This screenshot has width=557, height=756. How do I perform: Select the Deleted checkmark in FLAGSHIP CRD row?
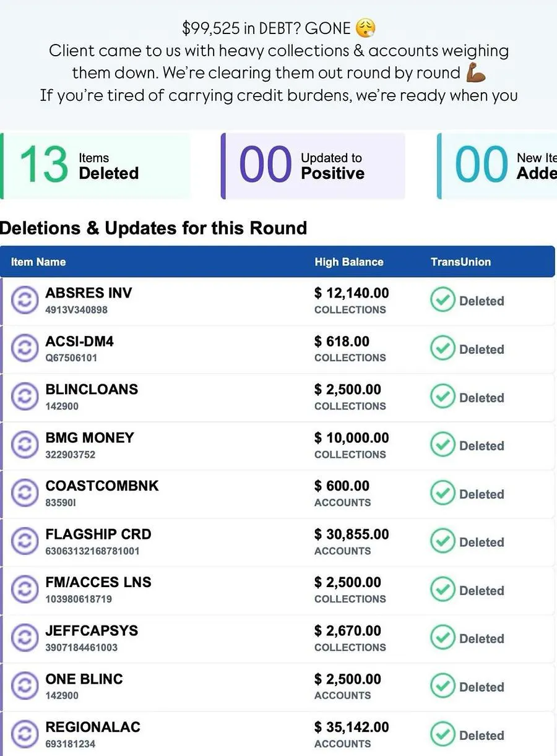443,542
